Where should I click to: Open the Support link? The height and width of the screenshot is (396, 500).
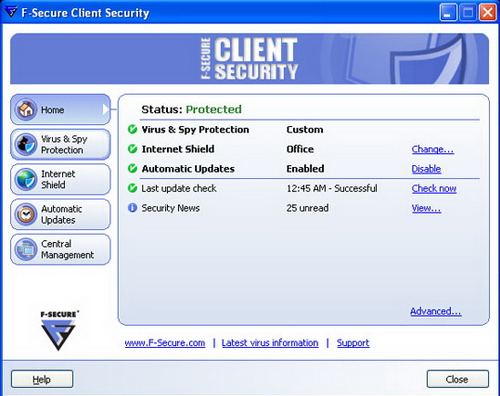tap(353, 343)
